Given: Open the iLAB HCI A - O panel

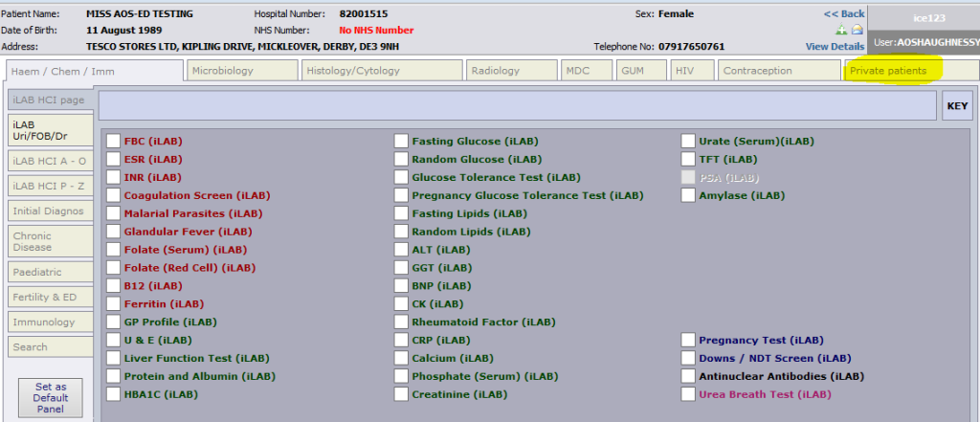Looking at the screenshot, I should point(51,162).
